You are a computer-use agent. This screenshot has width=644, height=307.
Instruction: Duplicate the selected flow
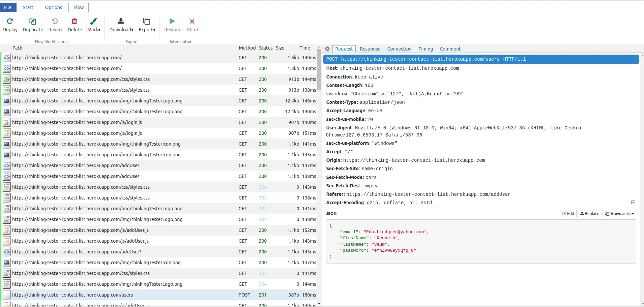pyautogui.click(x=33, y=25)
